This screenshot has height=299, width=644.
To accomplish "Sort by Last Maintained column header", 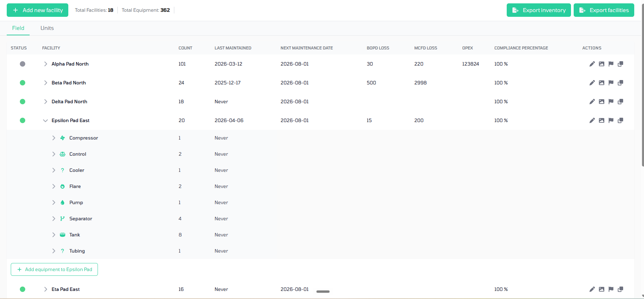I will click(233, 48).
